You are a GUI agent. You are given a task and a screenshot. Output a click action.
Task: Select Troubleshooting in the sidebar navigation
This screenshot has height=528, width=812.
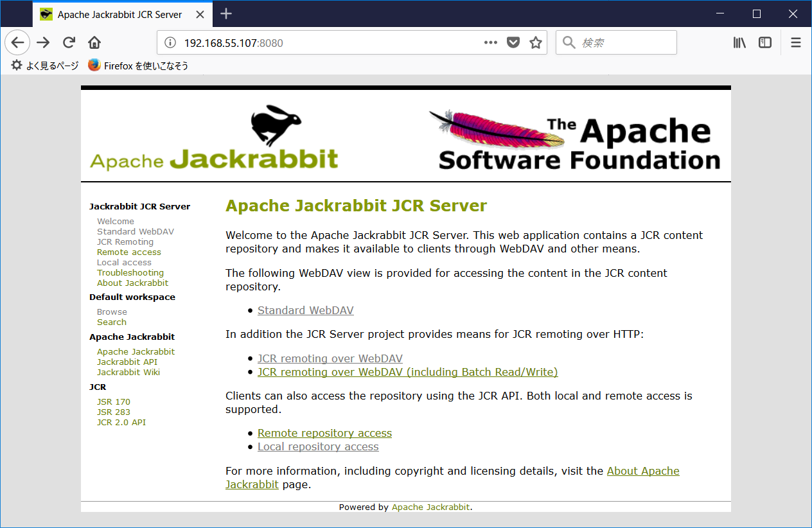[130, 272]
